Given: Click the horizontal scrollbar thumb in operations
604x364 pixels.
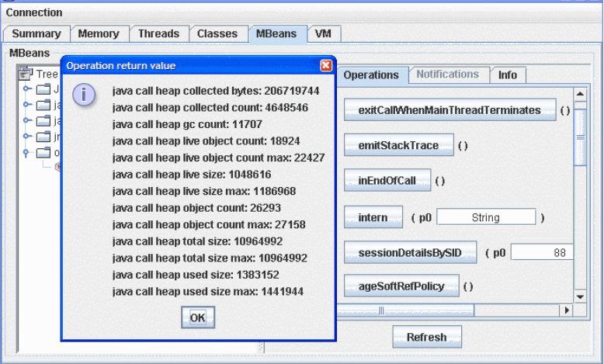Looking at the screenshot, I should 404,310.
